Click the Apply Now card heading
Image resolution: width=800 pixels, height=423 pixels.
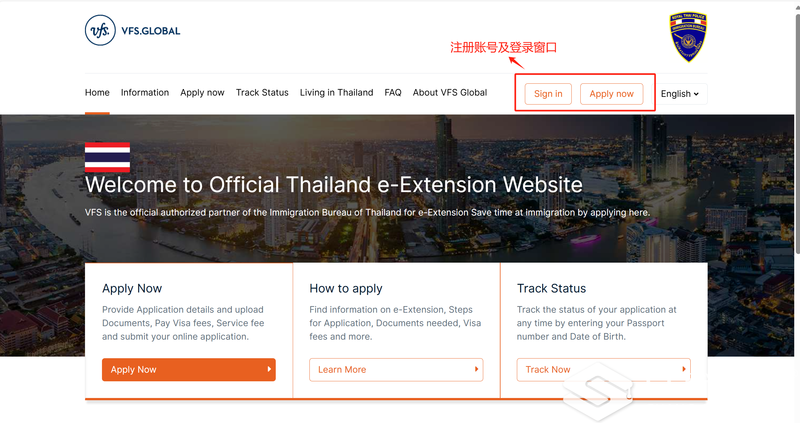click(132, 289)
